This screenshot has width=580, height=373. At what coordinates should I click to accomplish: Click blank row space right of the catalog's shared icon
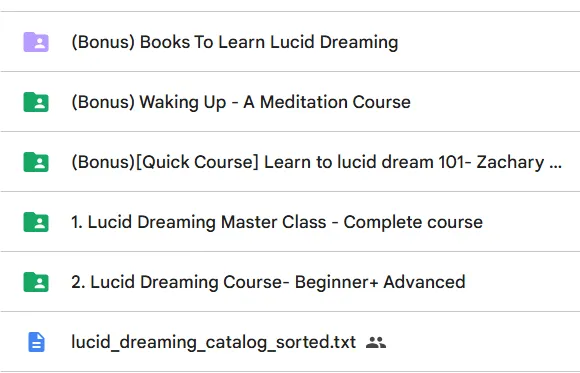click(x=483, y=342)
